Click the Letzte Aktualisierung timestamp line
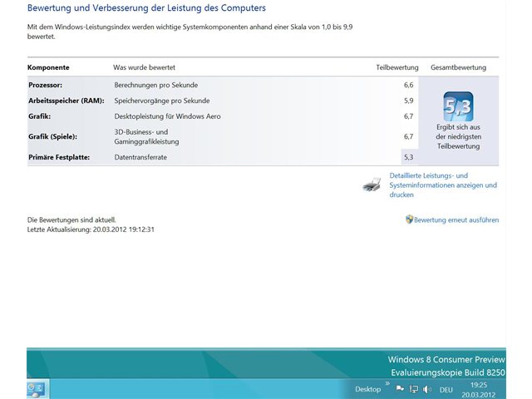The width and height of the screenshot is (532, 399). tap(91, 229)
